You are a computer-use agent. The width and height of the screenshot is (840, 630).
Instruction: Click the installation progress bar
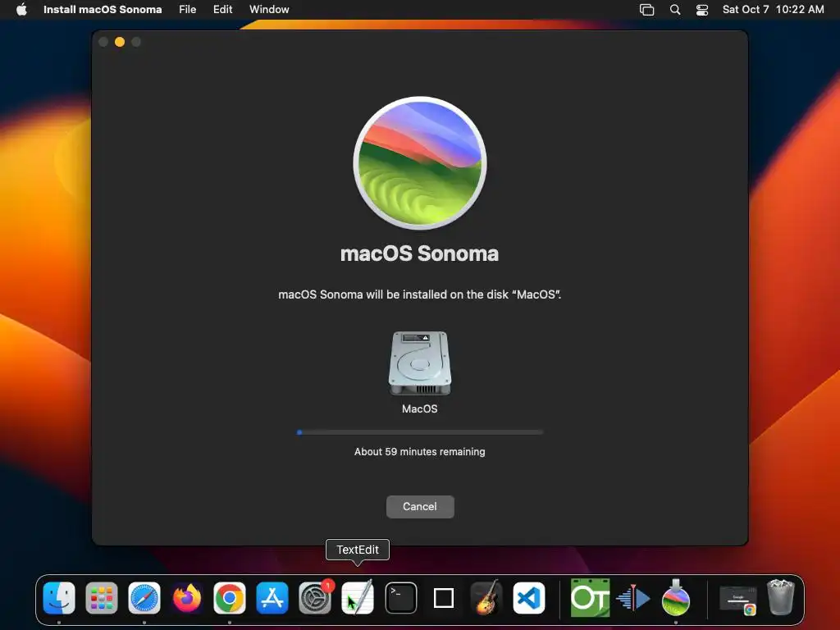coord(420,432)
